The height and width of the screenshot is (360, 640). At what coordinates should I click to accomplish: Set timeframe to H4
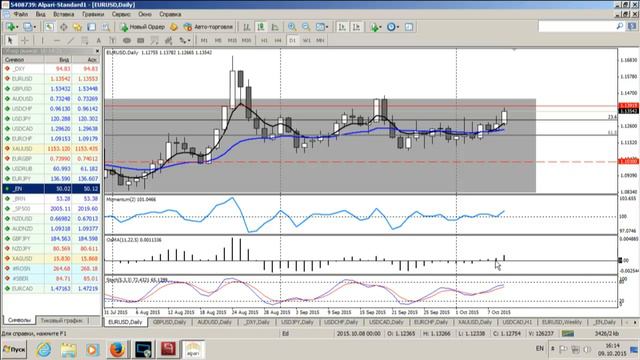[278, 40]
